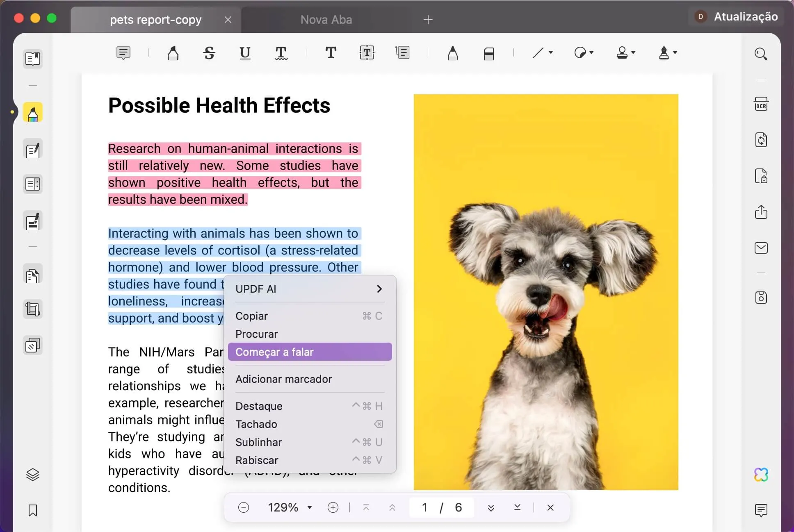Expand the UPDF AI submenu
794x532 pixels.
pos(310,289)
